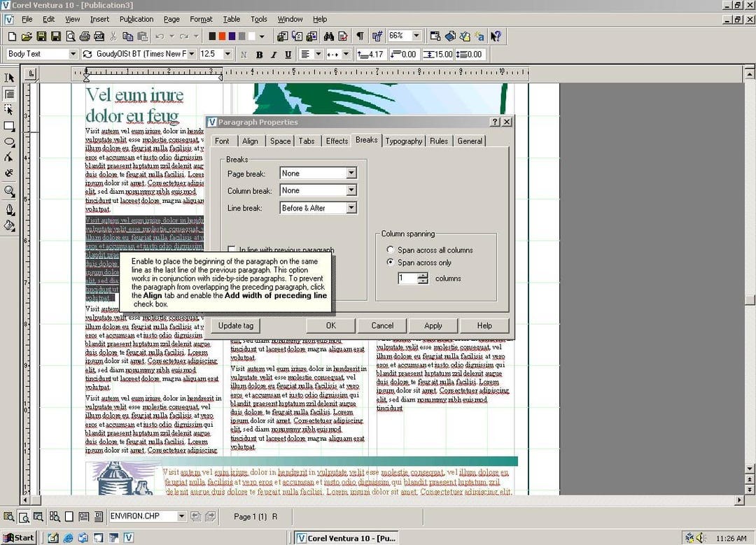Screen dimensions: 756x545
Task: Click the Open folder toolbar icon
Action: [x=27, y=36]
